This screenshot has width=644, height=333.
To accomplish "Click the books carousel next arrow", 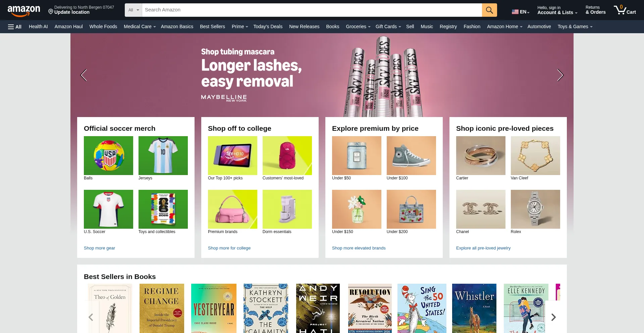I will pos(553,317).
